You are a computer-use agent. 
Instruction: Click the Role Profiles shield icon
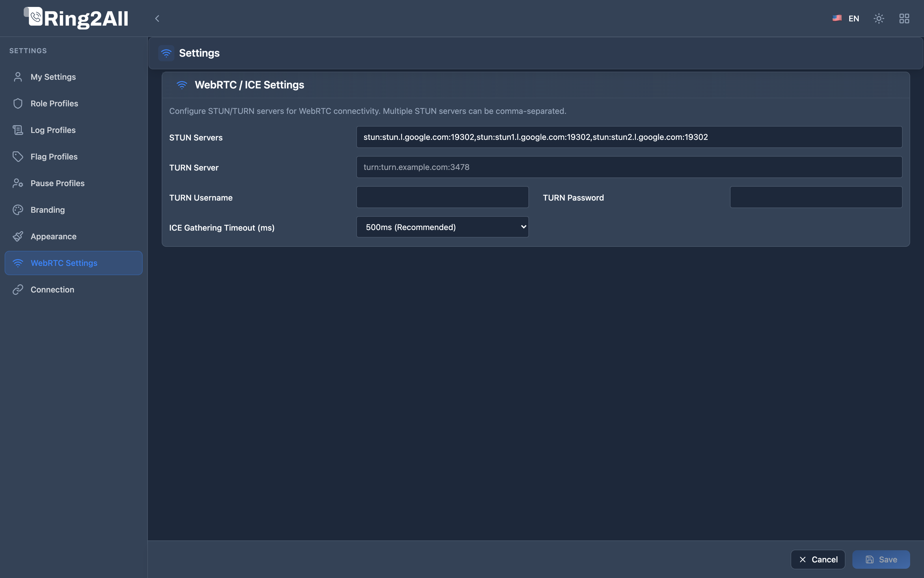point(18,103)
